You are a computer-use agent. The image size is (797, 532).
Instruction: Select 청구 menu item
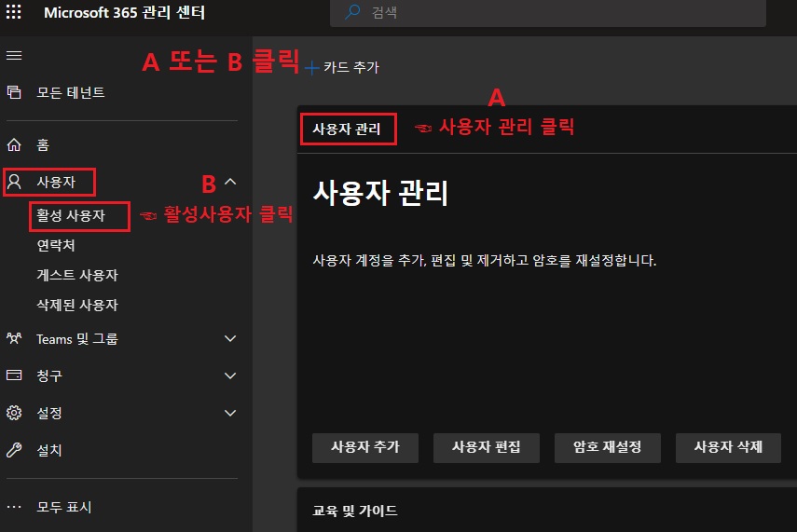[x=49, y=375]
